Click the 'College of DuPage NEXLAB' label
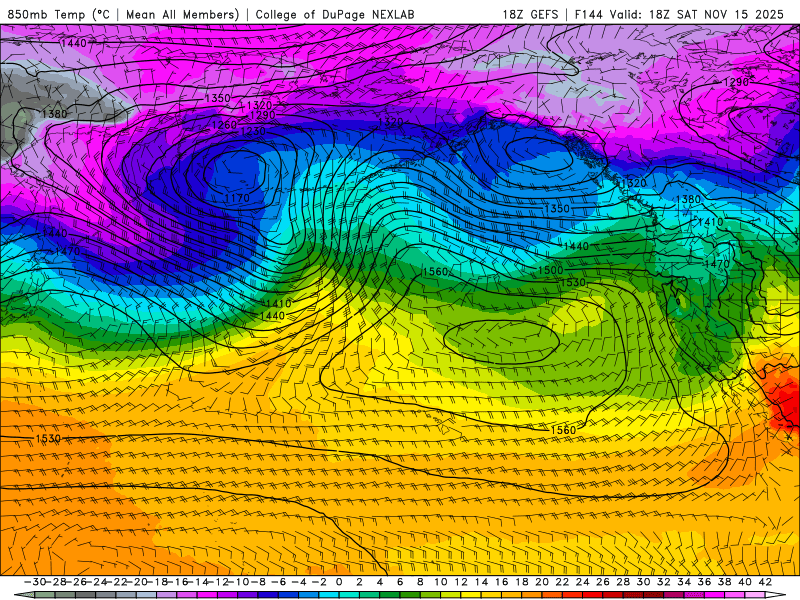The width and height of the screenshot is (800, 600). (335, 14)
